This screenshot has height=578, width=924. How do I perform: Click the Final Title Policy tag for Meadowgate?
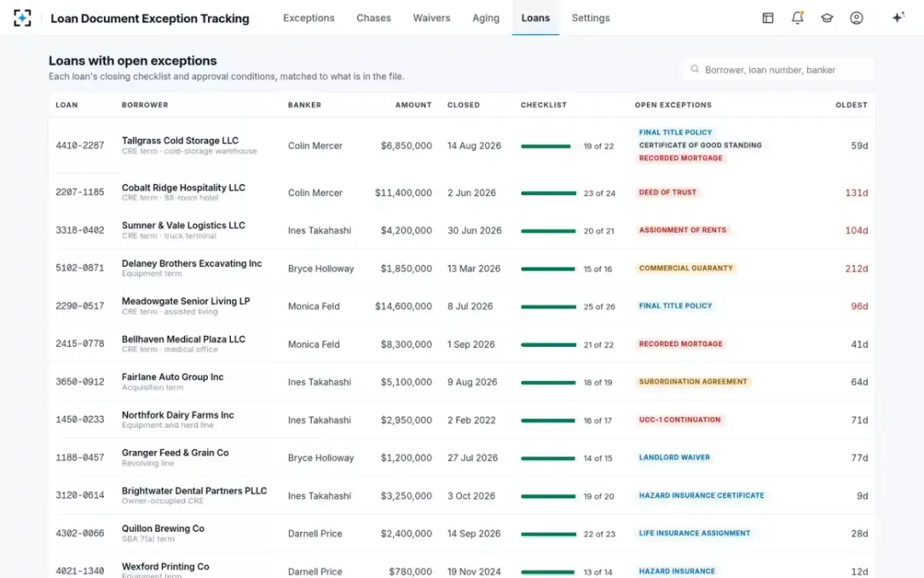click(x=676, y=306)
